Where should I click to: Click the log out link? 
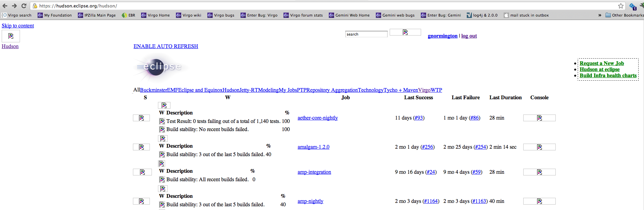tap(469, 36)
